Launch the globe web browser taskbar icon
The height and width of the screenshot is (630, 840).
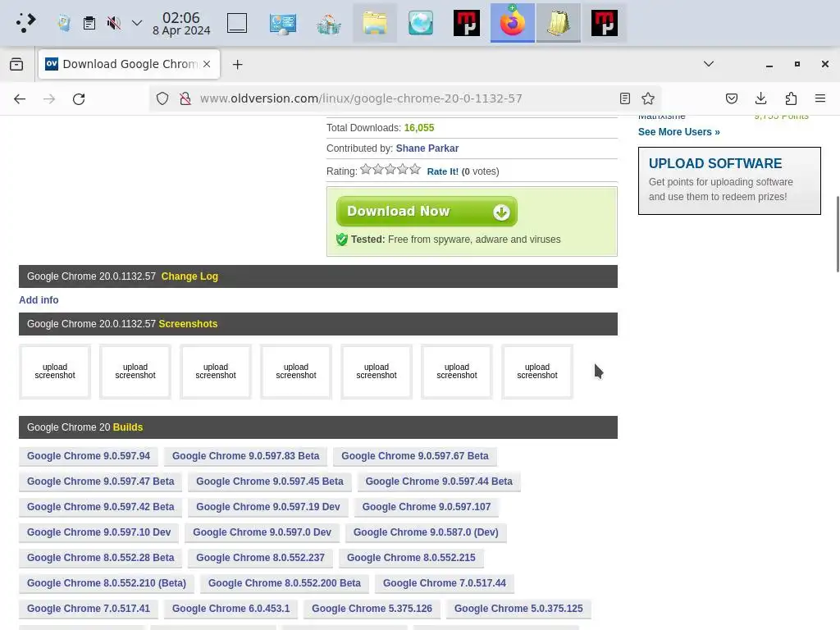(x=421, y=23)
